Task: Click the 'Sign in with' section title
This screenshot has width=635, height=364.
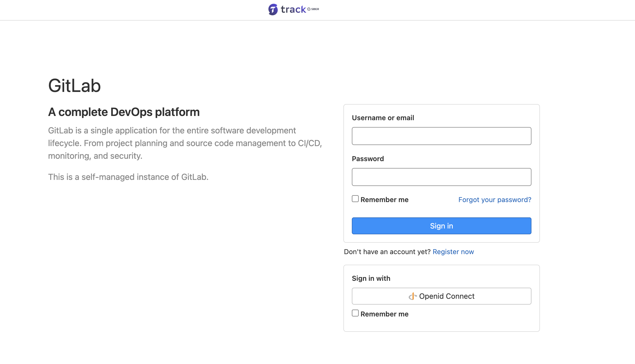Action: coord(371,278)
